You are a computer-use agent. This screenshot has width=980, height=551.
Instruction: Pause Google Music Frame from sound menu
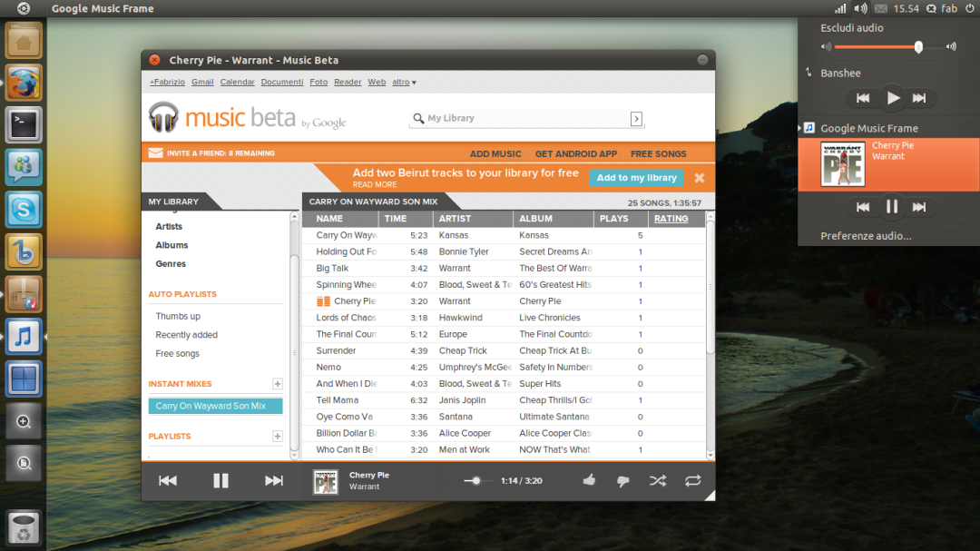click(892, 206)
